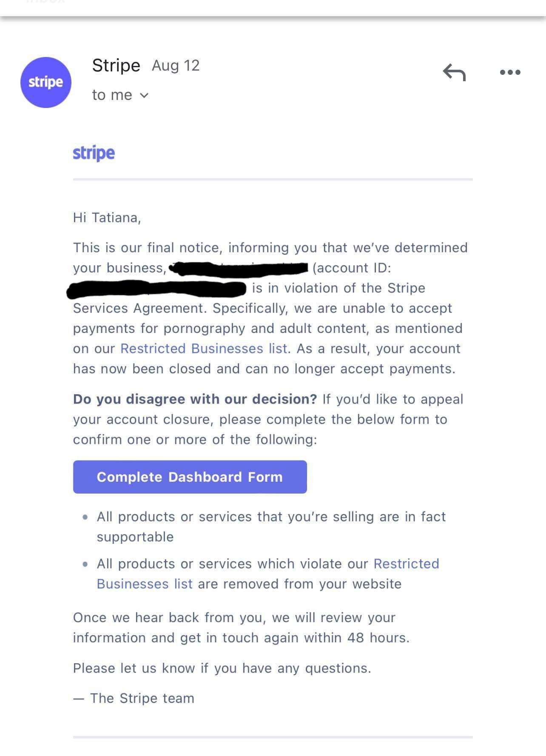This screenshot has width=546, height=756.
Task: Select the "Hi Tatiana," greeting line
Action: tap(107, 218)
